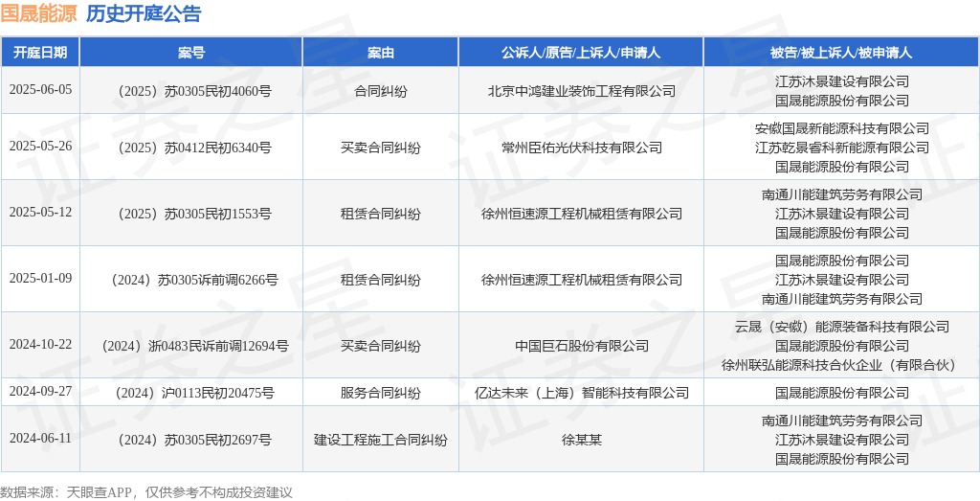Click 国晟能源股份有限公司 in the 2025-05-12 row
The width and height of the screenshot is (980, 501).
tap(842, 233)
